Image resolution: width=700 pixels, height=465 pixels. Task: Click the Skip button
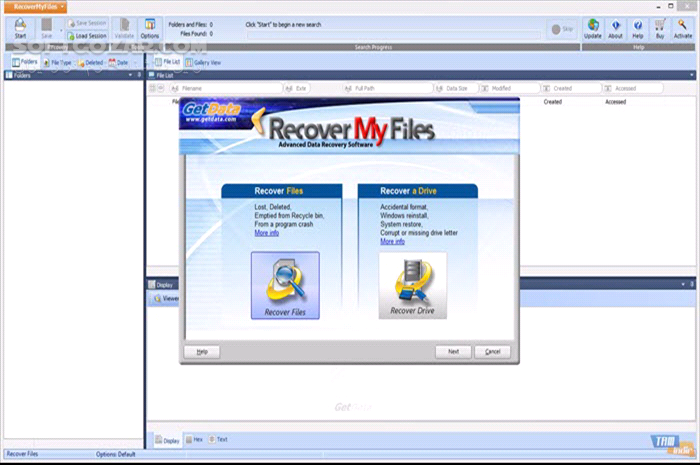tap(562, 29)
